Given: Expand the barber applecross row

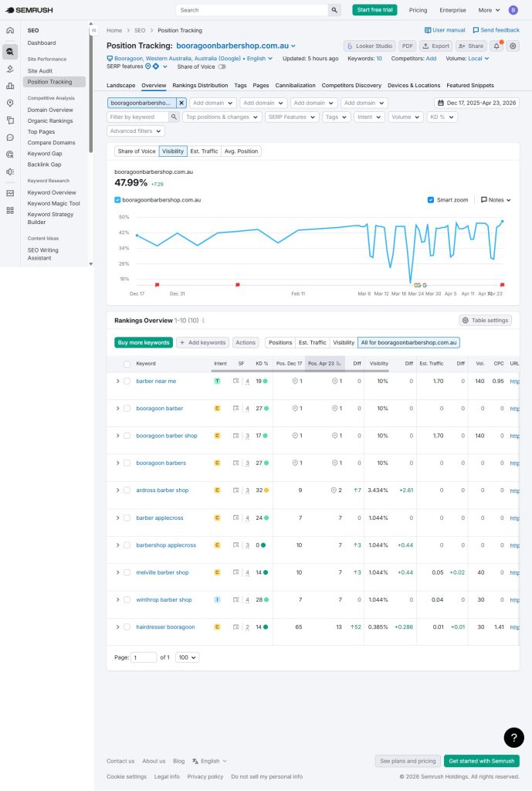Looking at the screenshot, I should (x=118, y=518).
